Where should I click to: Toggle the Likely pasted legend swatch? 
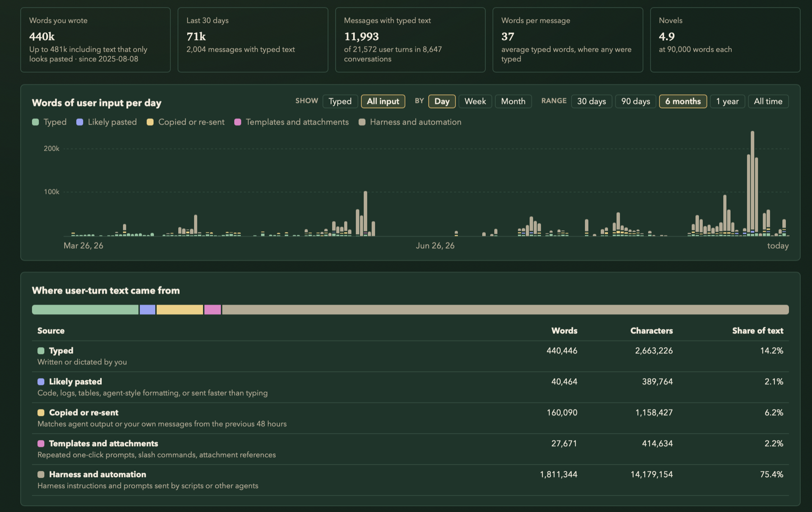tap(80, 122)
